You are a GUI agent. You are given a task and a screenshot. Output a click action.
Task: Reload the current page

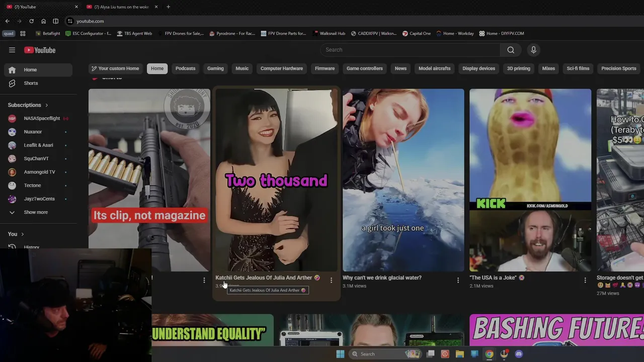pyautogui.click(x=31, y=21)
